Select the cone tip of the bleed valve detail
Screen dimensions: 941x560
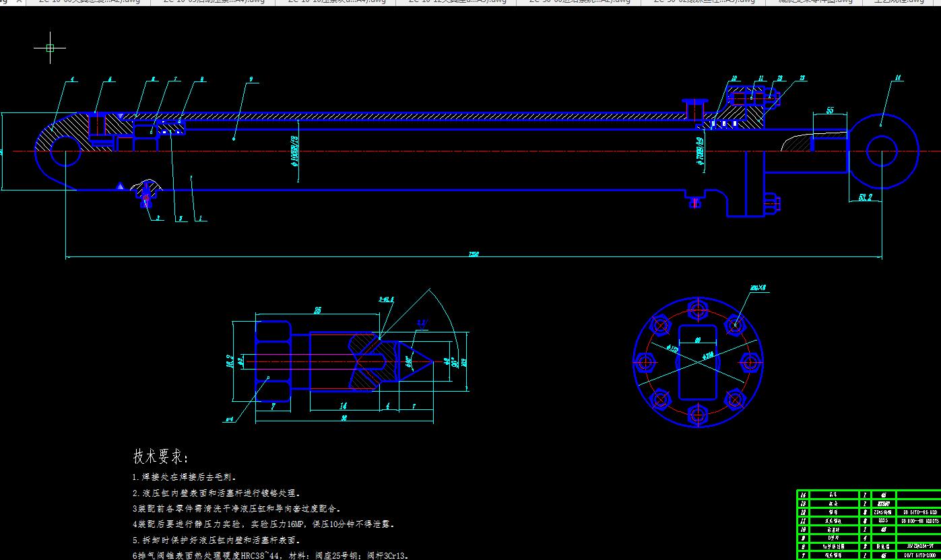coord(415,362)
